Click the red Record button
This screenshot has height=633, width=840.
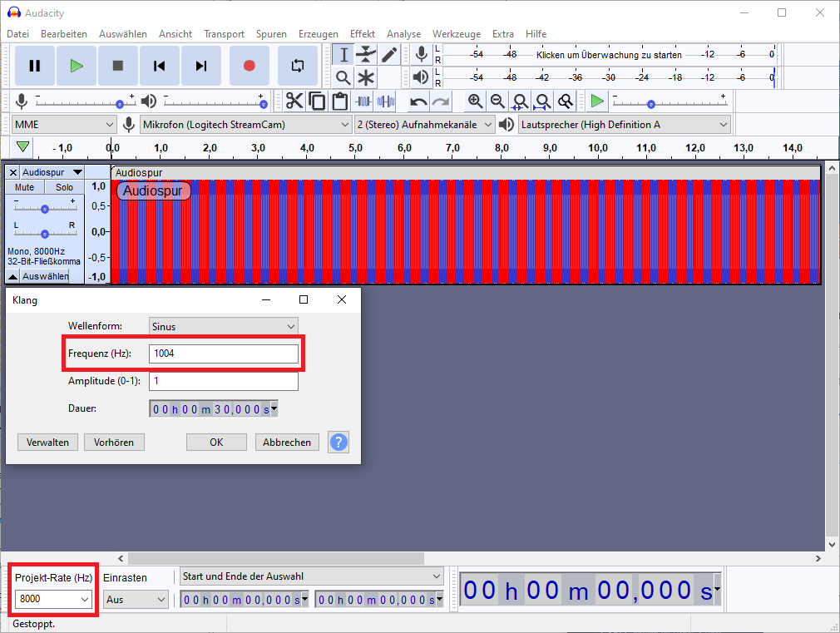pos(249,66)
